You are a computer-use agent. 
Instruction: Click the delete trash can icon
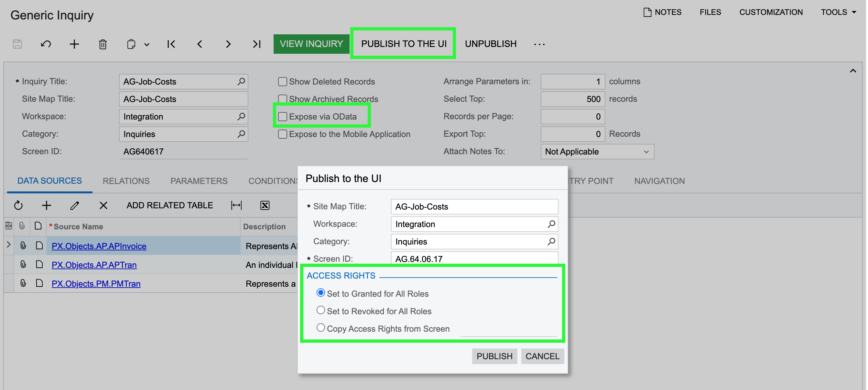[103, 44]
